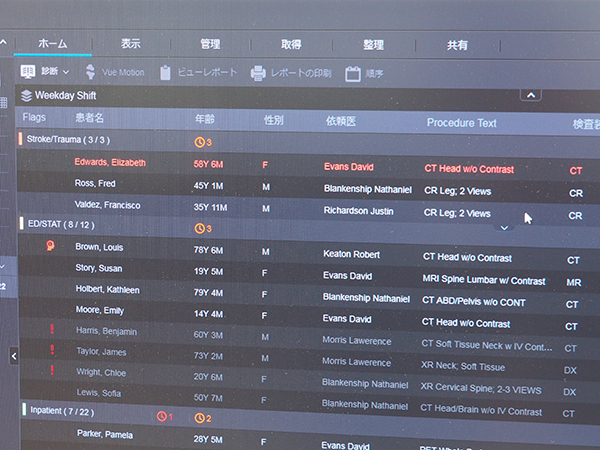This screenshot has height=450, width=600.
Task: Click the レポートの印刷 printer icon
Action: click(257, 73)
